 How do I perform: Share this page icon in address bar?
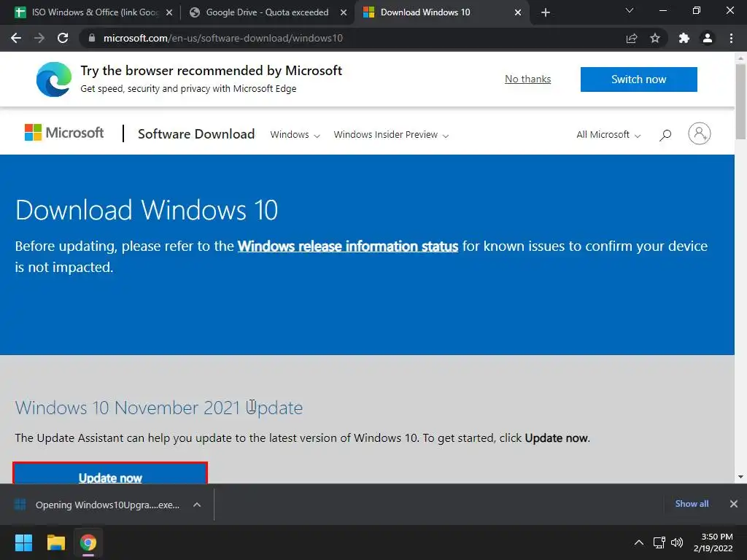pos(631,38)
